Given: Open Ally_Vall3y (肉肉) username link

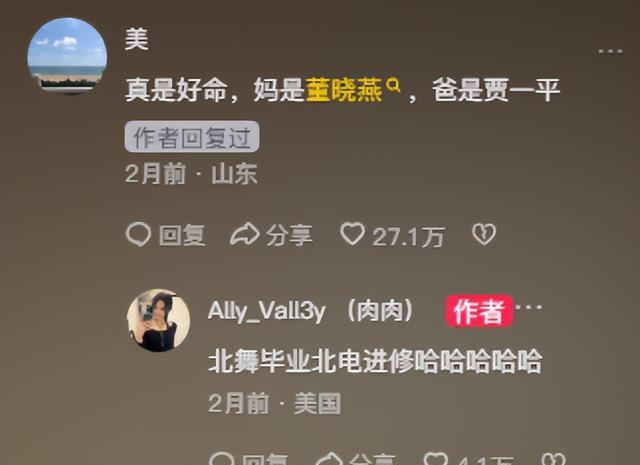Looking at the screenshot, I should coord(311,311).
